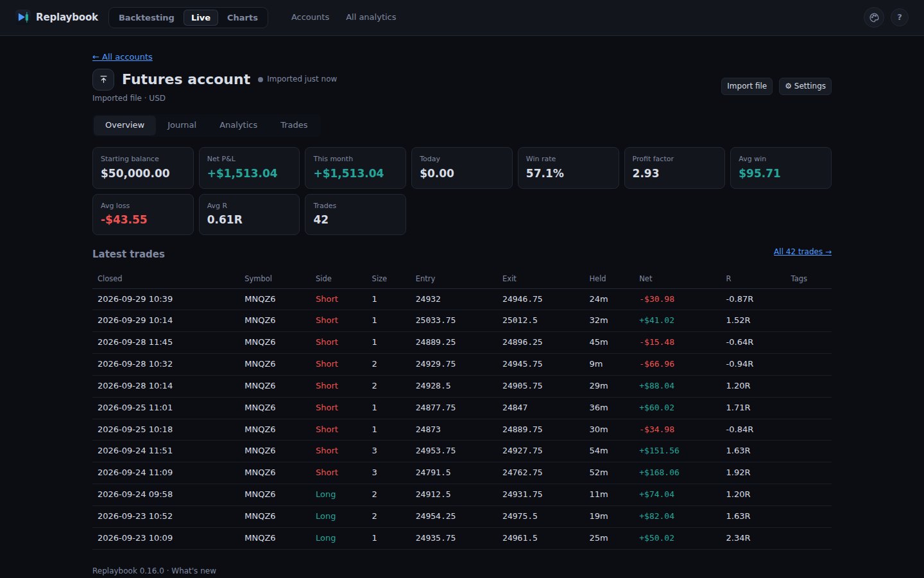This screenshot has width=924, height=578.
Task: Click net value +$168.06
Action: click(x=659, y=473)
